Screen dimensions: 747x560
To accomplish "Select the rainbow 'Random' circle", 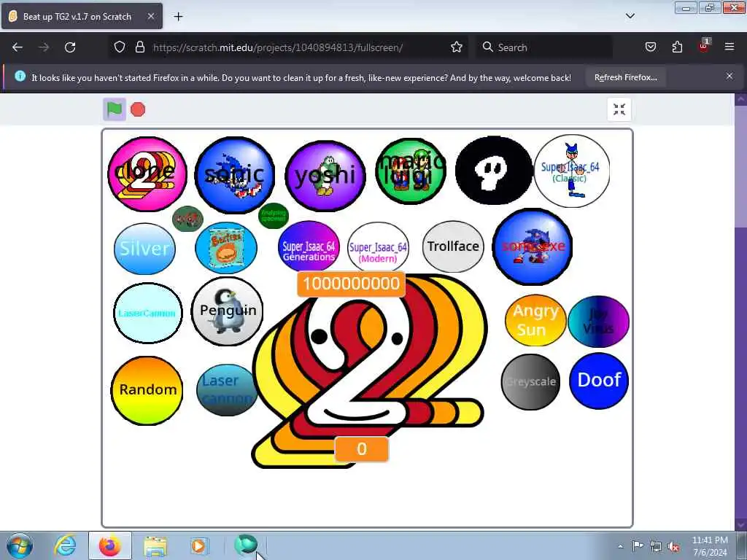I will tap(147, 391).
